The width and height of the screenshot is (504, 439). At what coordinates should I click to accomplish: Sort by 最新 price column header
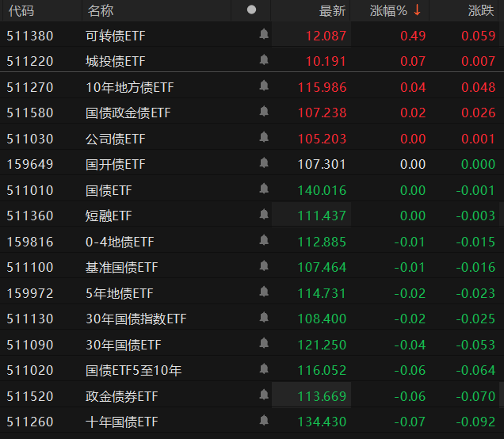(x=332, y=10)
